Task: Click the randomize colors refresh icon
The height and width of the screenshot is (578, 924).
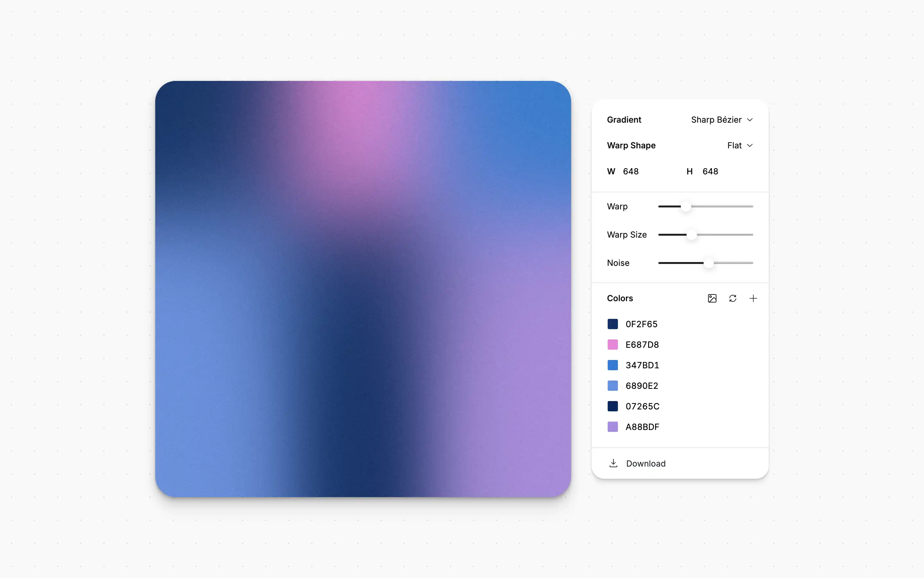Action: pos(733,298)
